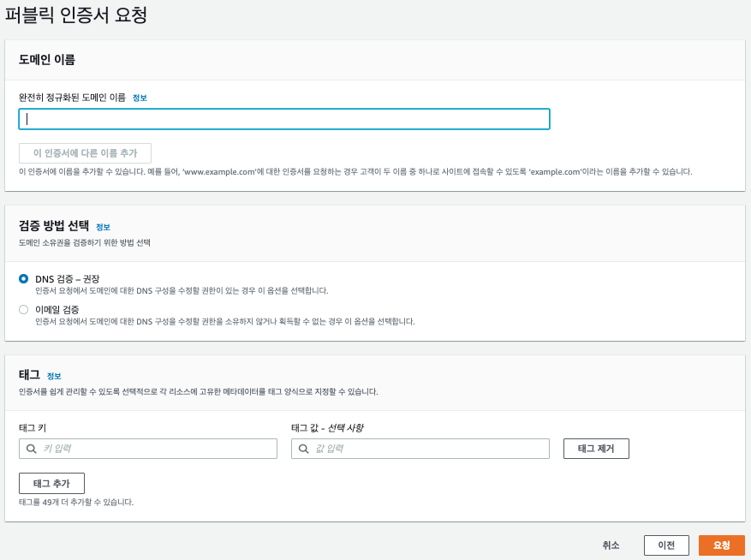Click the 태그 키 input field
The height and width of the screenshot is (560, 751).
tap(148, 449)
